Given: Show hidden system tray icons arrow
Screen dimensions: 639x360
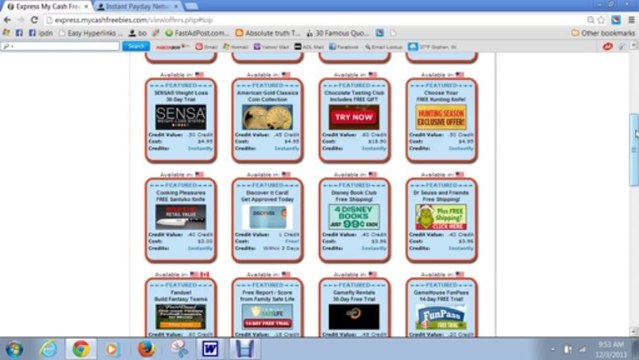Looking at the screenshot, I should point(553,349).
